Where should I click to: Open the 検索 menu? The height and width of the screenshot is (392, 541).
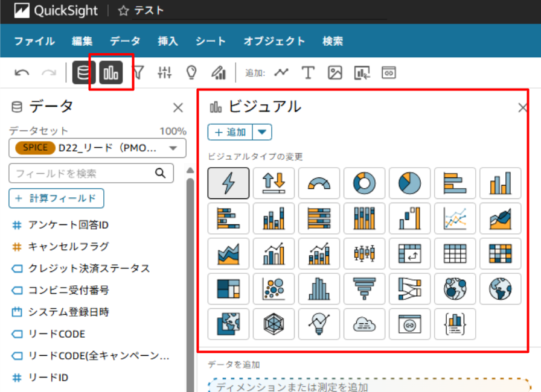tap(333, 41)
